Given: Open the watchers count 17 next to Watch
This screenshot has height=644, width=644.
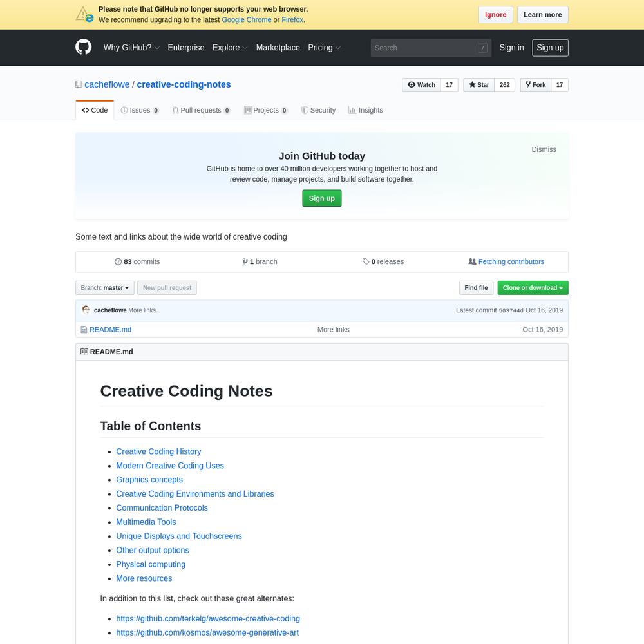Looking at the screenshot, I should coord(450,84).
